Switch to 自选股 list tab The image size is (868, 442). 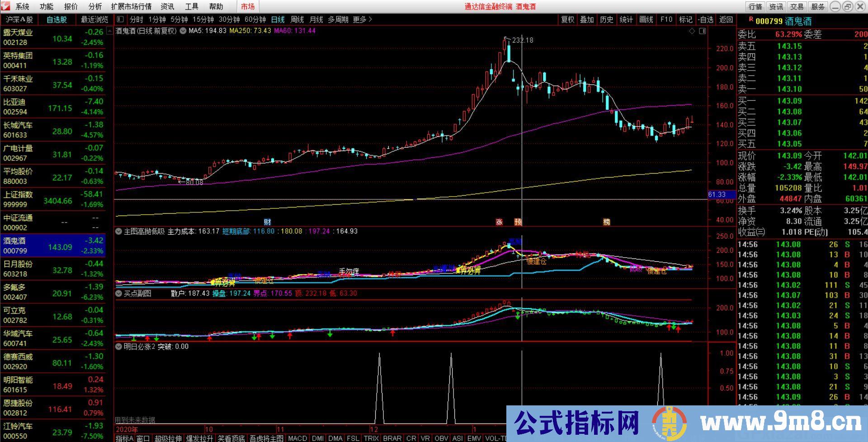click(57, 19)
